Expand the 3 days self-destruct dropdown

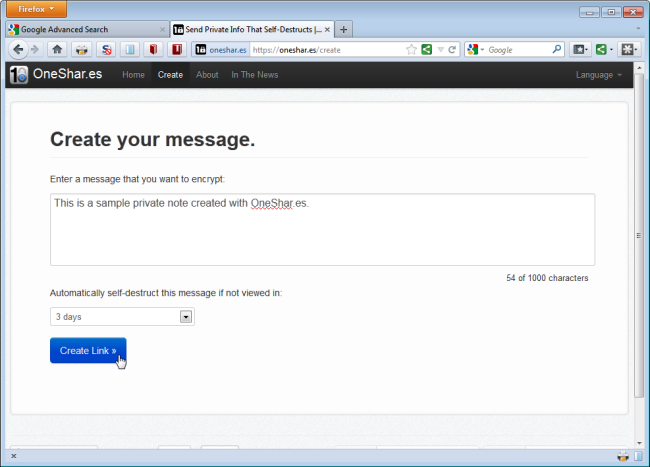point(122,317)
